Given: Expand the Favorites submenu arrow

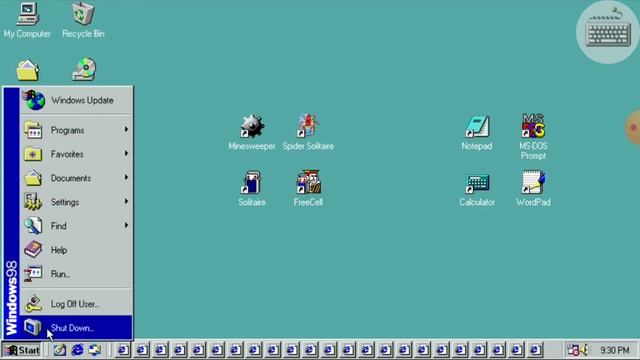Looking at the screenshot, I should click(x=126, y=153).
